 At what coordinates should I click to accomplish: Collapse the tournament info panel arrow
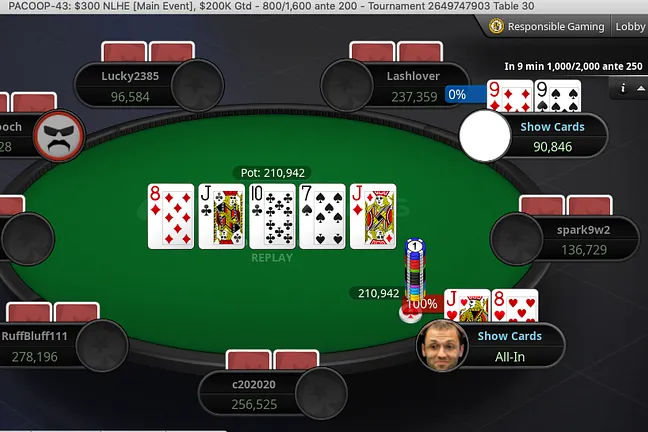point(641,88)
